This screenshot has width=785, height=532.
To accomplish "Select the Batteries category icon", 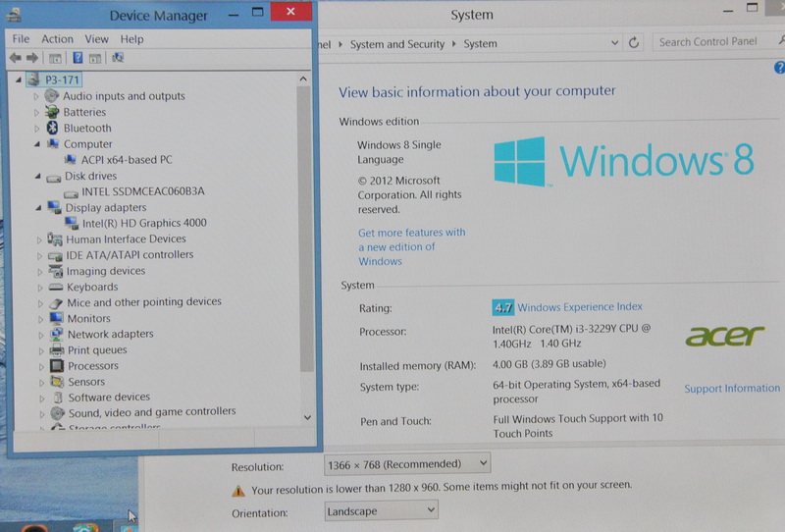I will (52, 112).
